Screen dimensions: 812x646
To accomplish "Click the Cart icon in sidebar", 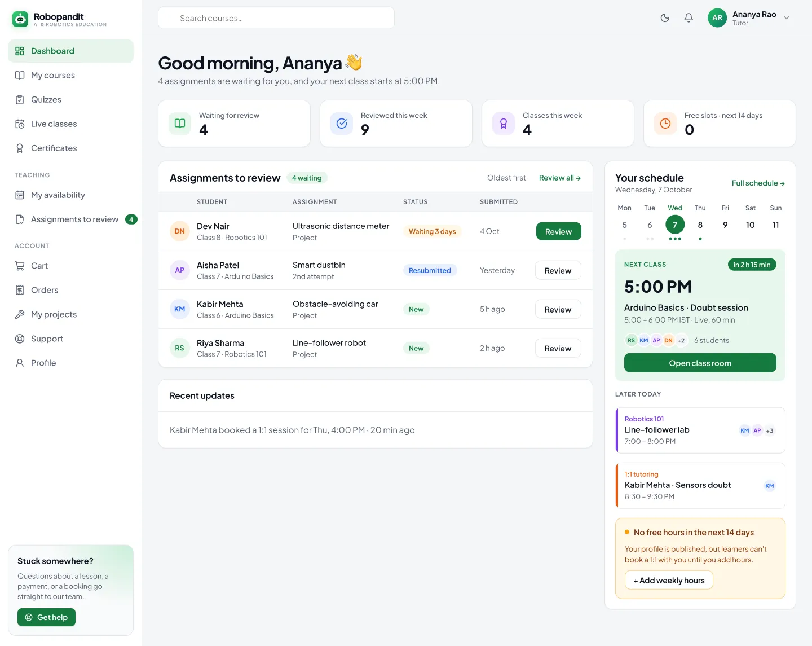I will 20,266.
